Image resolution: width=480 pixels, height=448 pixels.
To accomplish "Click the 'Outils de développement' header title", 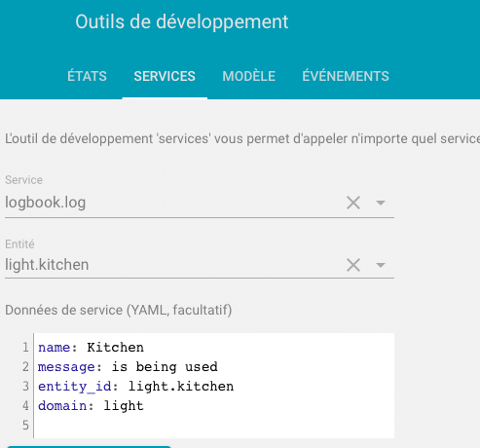I will pyautogui.click(x=182, y=22).
